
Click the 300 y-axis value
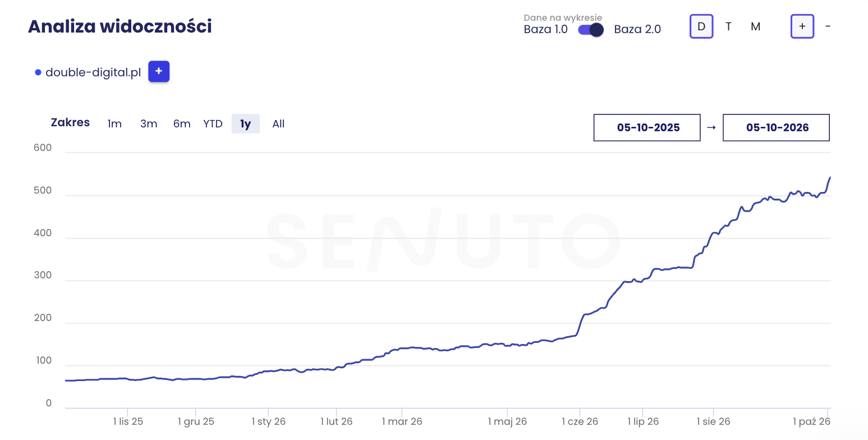coord(43,276)
